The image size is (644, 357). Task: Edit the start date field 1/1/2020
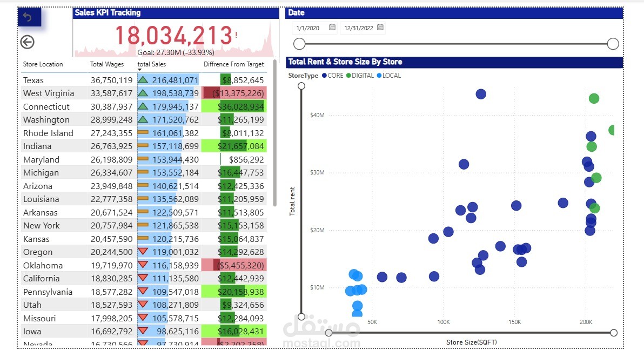307,28
